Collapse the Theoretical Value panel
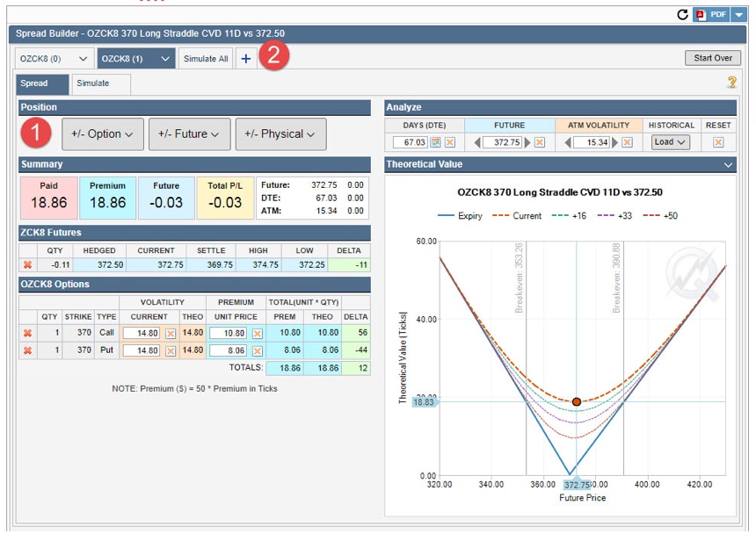Image resolution: width=756 pixels, height=534 pixels. pos(728,165)
